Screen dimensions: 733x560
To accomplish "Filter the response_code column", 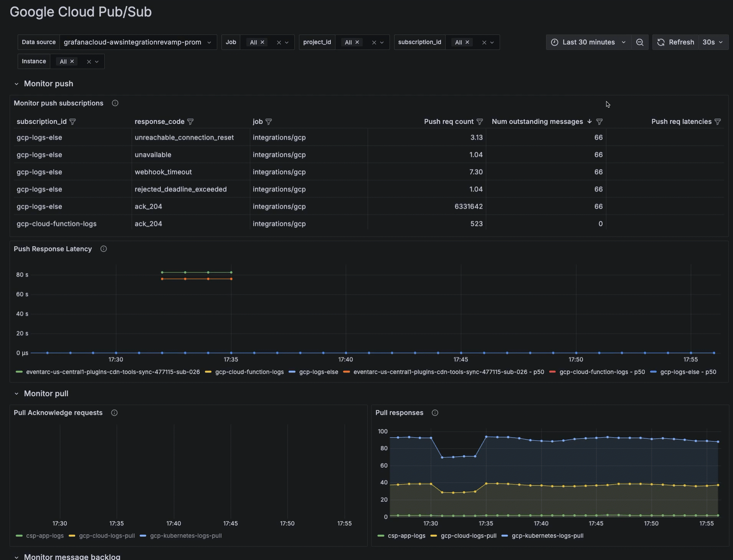I will point(190,122).
